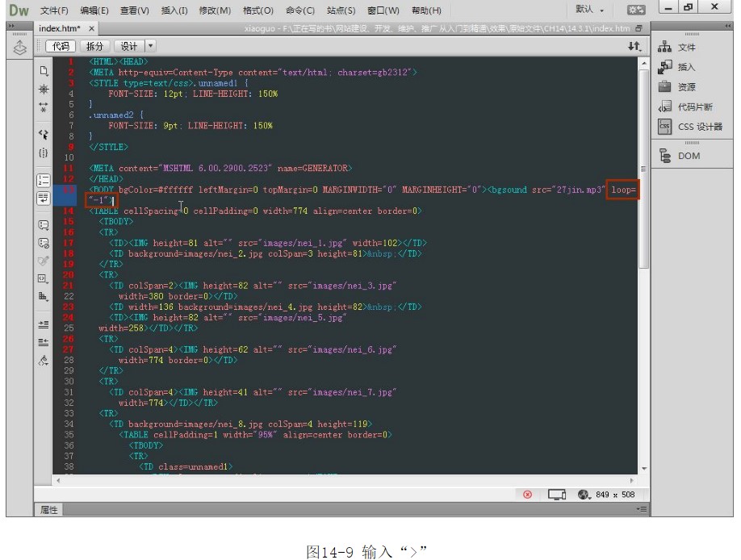This screenshot has height=560, width=741.
Task: Click the device preview icon in status bar
Action: point(556,495)
